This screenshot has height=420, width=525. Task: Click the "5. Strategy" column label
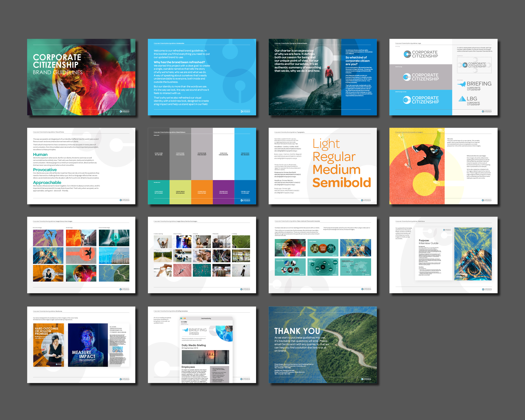(234, 234)
